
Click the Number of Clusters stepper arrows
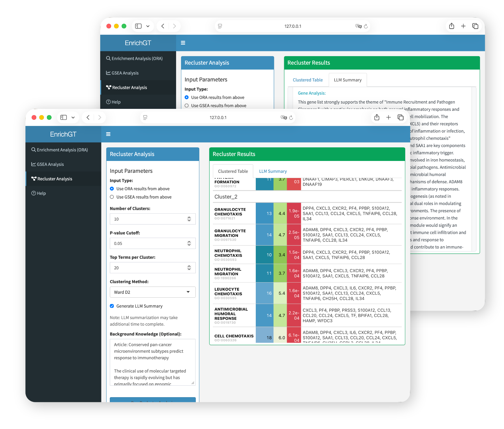coord(189,219)
